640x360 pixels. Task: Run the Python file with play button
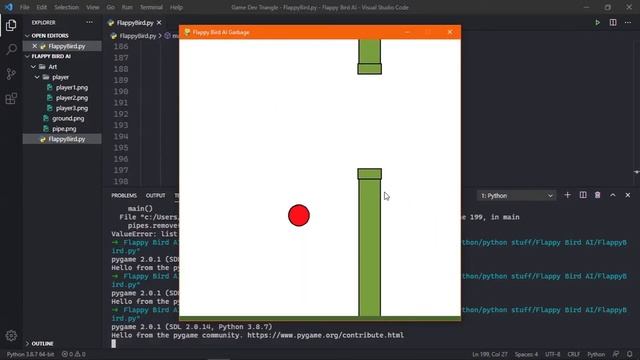click(x=597, y=22)
